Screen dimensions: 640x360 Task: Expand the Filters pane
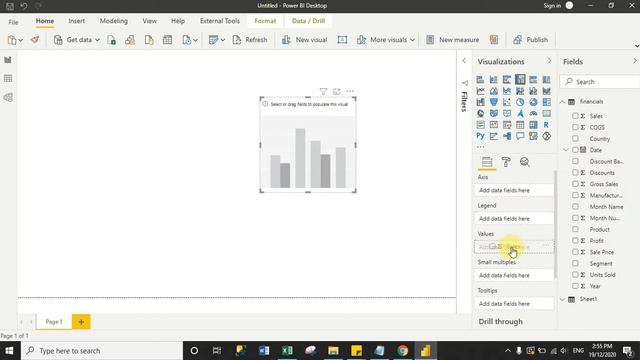pos(464,61)
